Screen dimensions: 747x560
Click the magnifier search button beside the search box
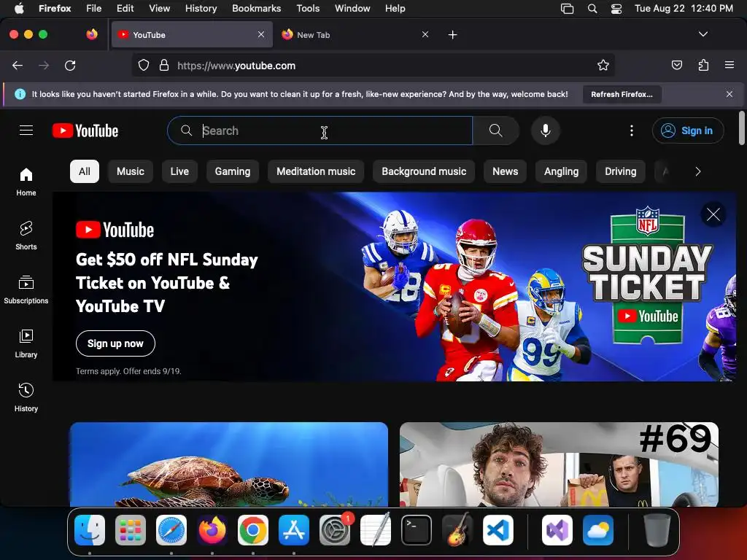click(495, 131)
